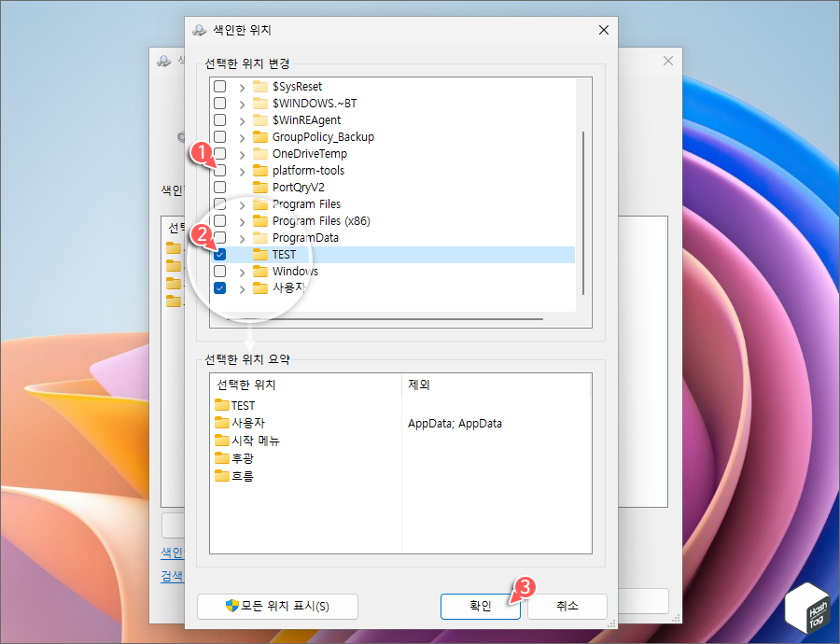Uncheck the TEST folder checkbox
840x644 pixels.
point(218,254)
